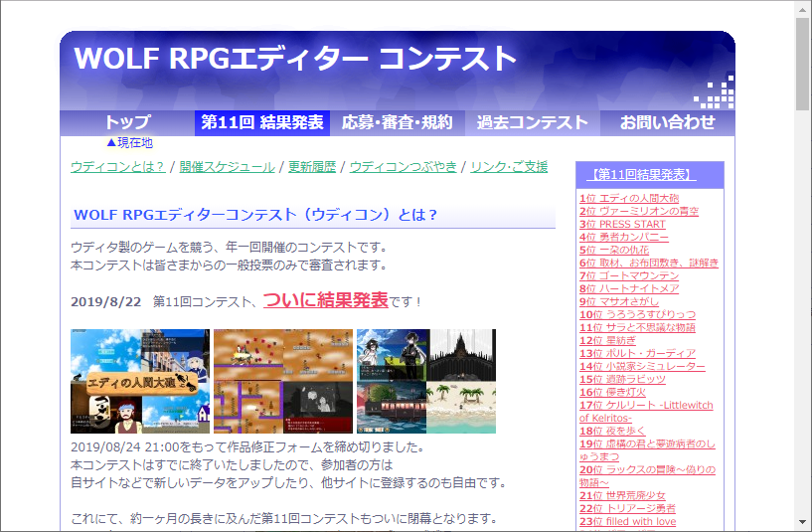Open 7位 ゴートマウンテン result
812x532 pixels.
pyautogui.click(x=629, y=275)
